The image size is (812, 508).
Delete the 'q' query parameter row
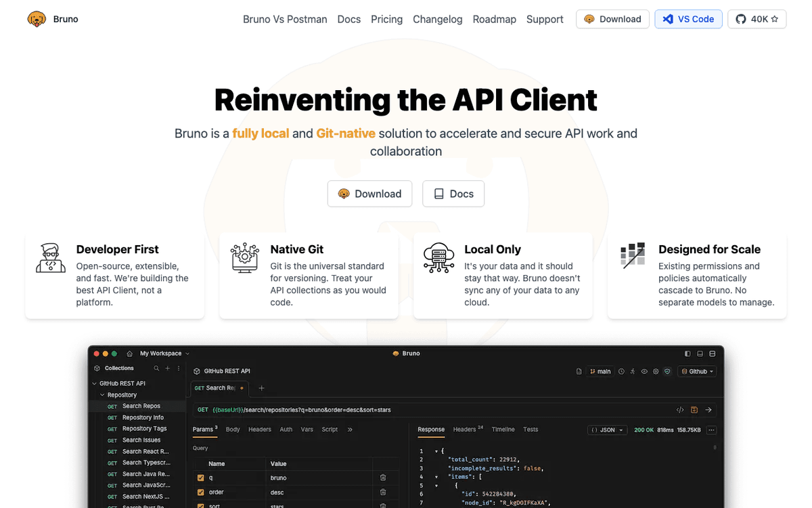[383, 478]
